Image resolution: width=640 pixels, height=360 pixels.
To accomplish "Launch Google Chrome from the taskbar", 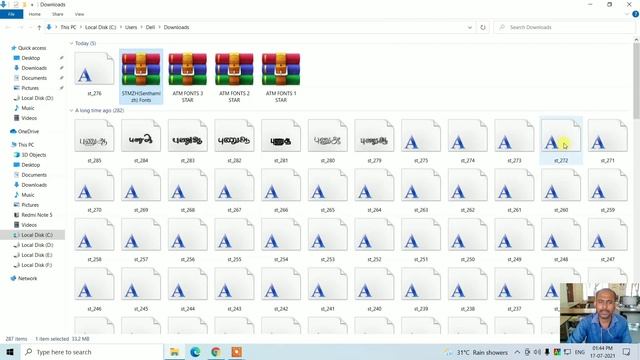I will pos(216,352).
